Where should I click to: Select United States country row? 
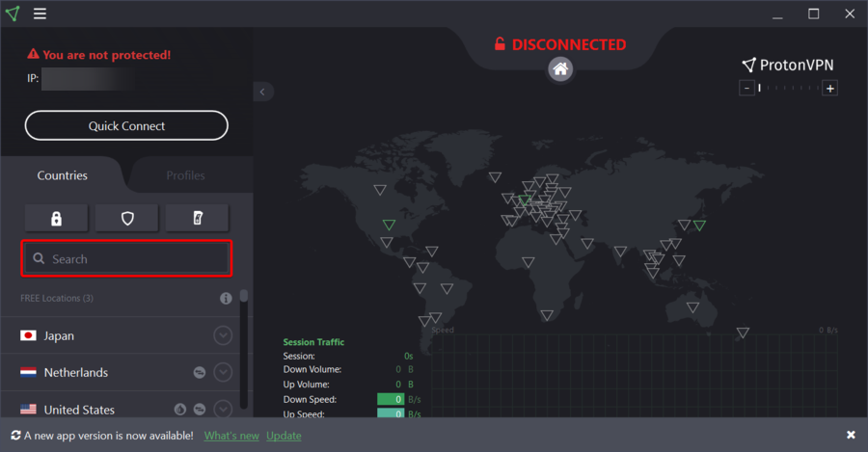tap(121, 405)
